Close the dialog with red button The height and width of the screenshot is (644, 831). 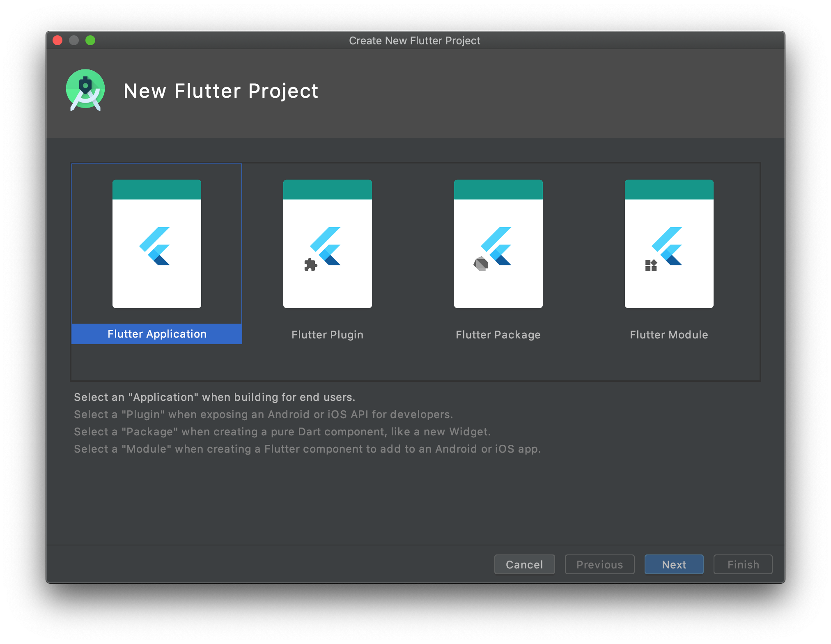coord(57,40)
